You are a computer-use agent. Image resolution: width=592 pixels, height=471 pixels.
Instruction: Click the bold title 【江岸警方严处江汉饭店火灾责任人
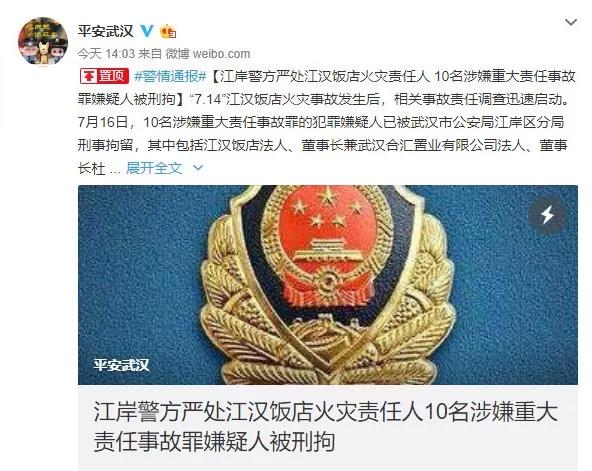[x=321, y=76]
